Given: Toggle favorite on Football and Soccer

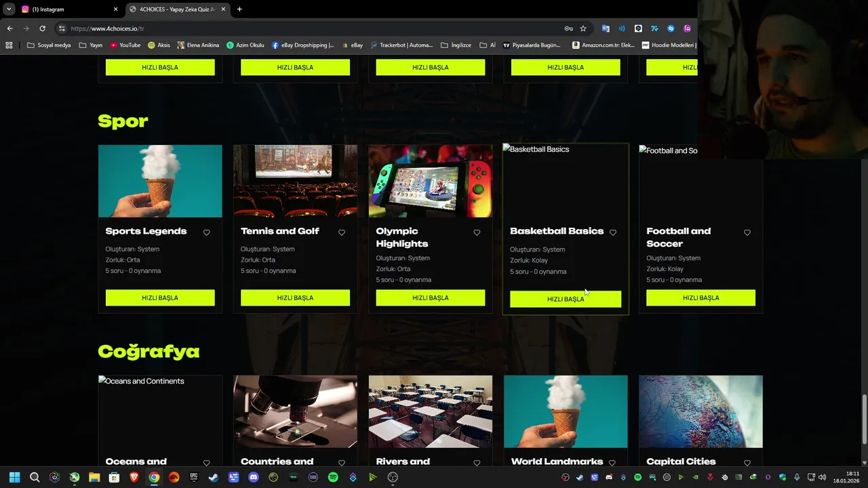Looking at the screenshot, I should [x=747, y=232].
